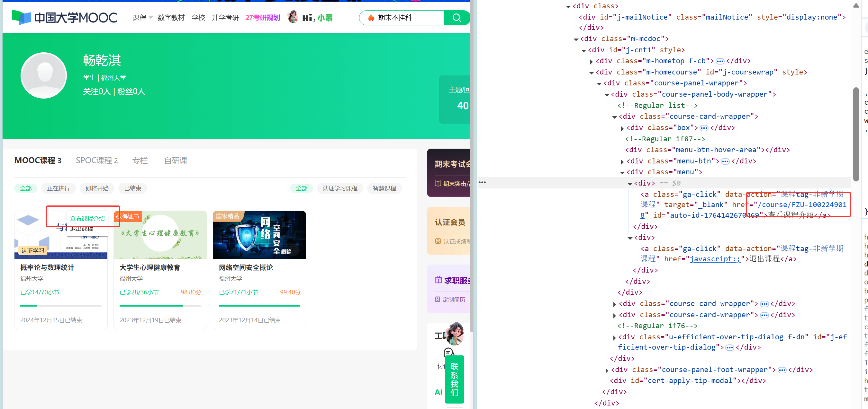The height and width of the screenshot is (409, 868).
Task: Click the 网络空间安全概论 course thumbnail
Action: [259, 235]
